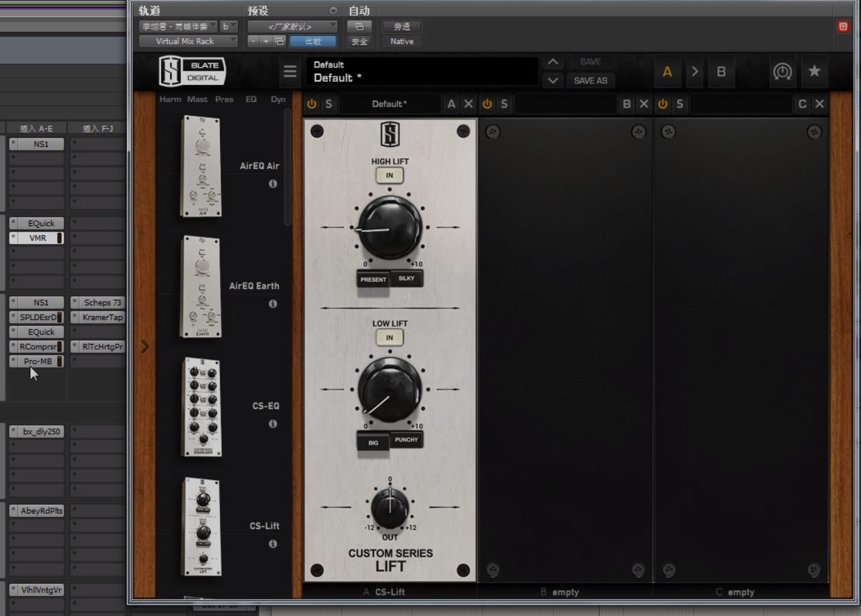Screen dimensions: 861x616
Task: Click the info icon for AirEQ Air
Action: click(x=273, y=184)
